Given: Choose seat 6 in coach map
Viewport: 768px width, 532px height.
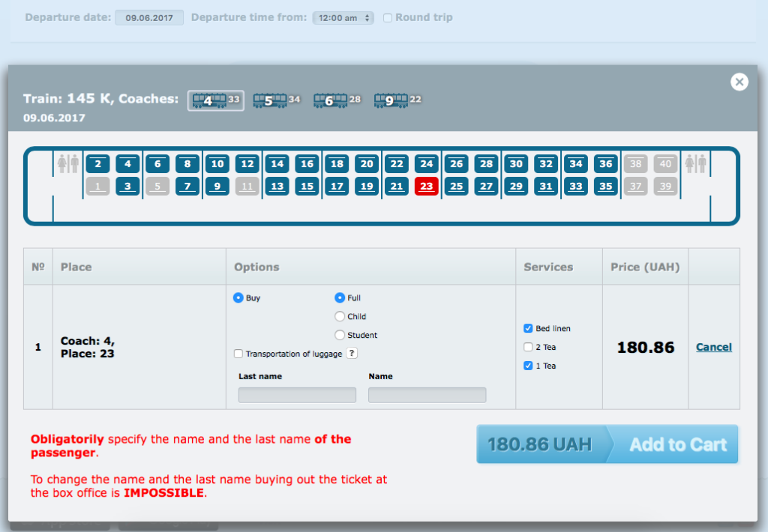Looking at the screenshot, I should point(157,164).
